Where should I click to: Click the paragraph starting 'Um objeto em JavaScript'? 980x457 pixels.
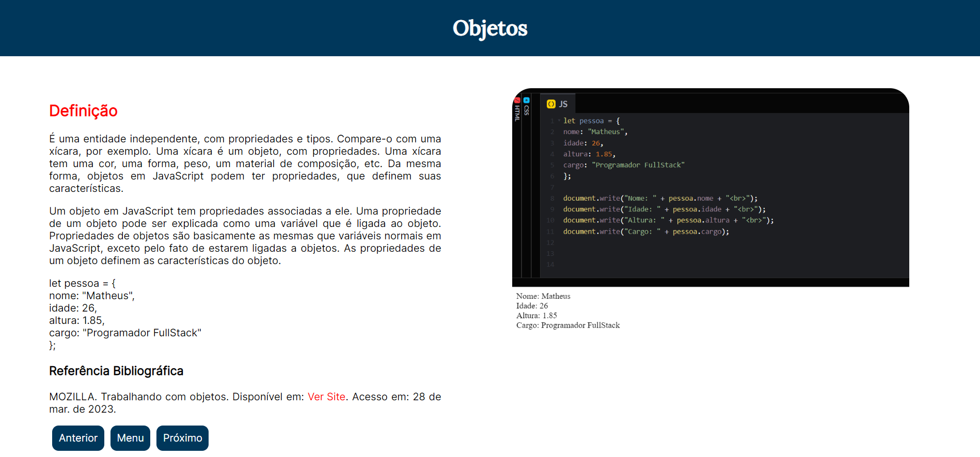pos(245,236)
